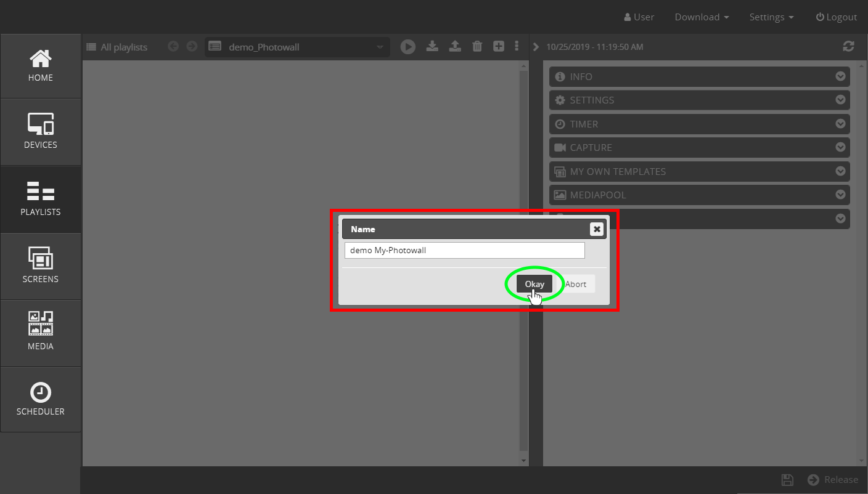Click the plus icon to add a playlist
The image size is (868, 494).
pos(499,46)
